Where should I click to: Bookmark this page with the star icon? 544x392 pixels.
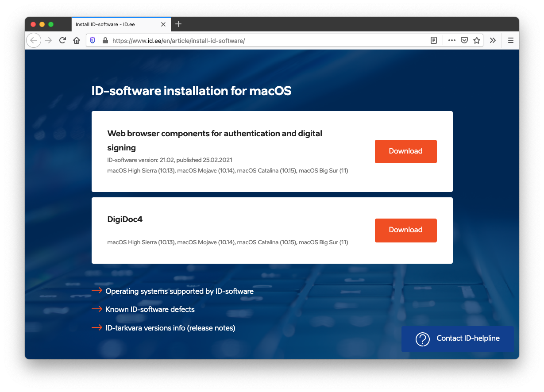[x=476, y=40]
